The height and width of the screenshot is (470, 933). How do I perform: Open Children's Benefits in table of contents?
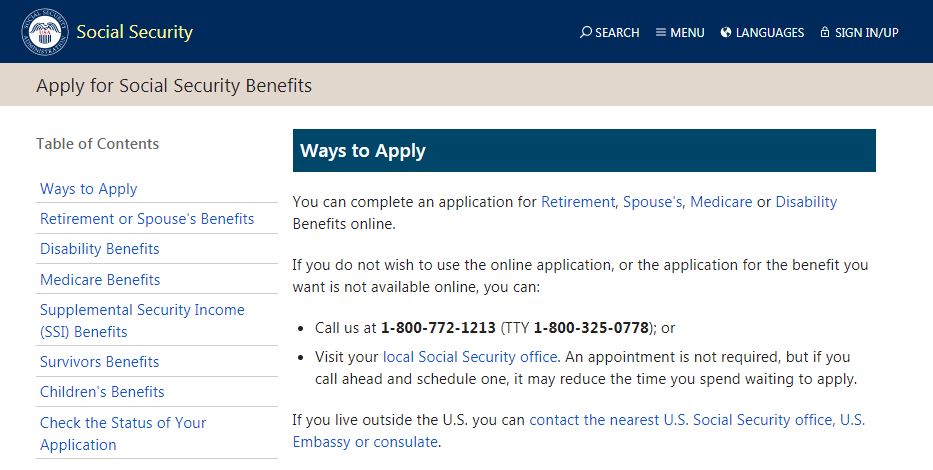102,391
